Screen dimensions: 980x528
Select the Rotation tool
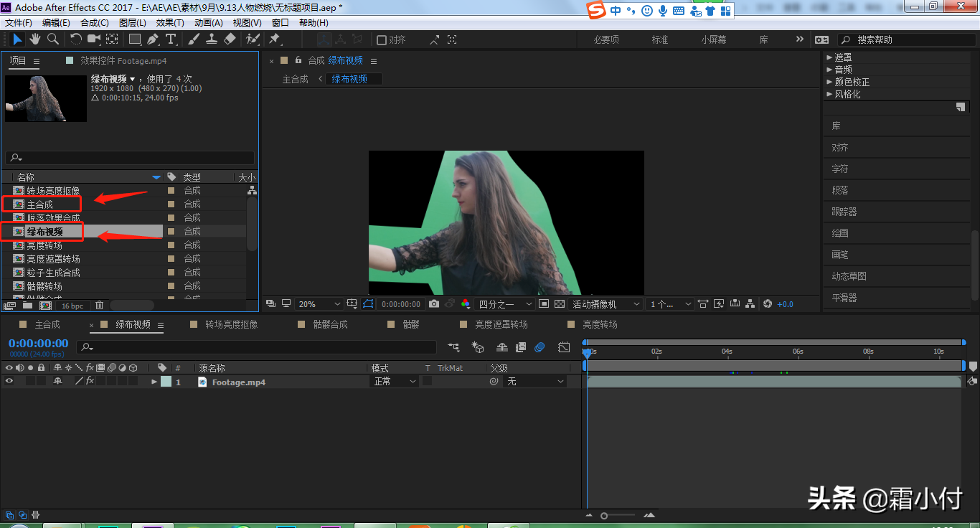pos(76,39)
